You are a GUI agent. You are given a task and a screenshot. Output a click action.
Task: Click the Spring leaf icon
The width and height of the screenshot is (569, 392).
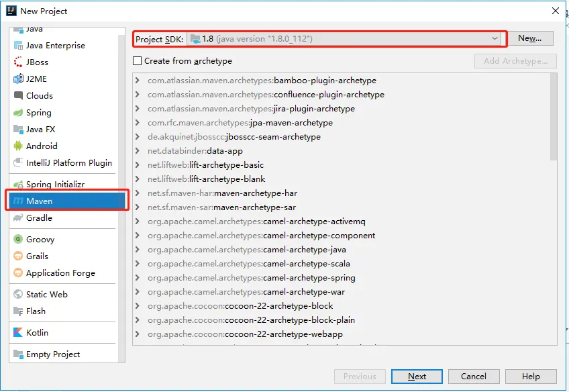coord(18,113)
